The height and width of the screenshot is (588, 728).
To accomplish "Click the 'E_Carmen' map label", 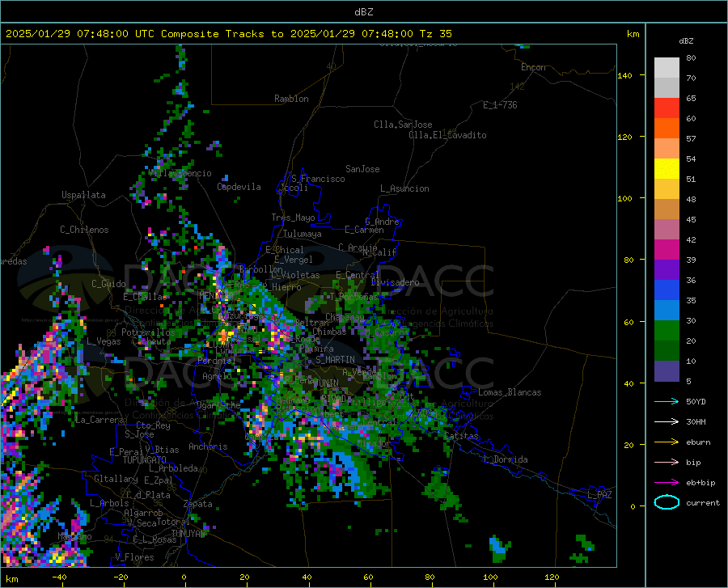I will point(364,230).
